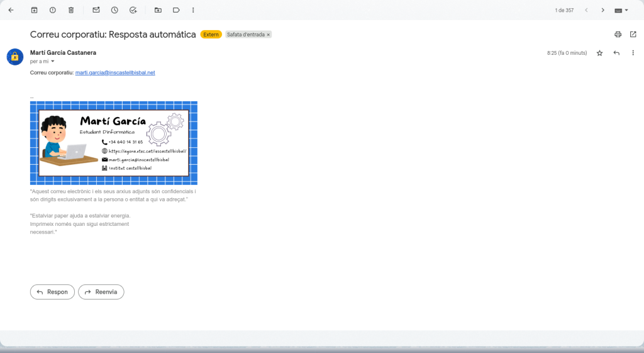Open the toolbar's three-dot more options menu
The height and width of the screenshot is (353, 644).
pyautogui.click(x=193, y=10)
